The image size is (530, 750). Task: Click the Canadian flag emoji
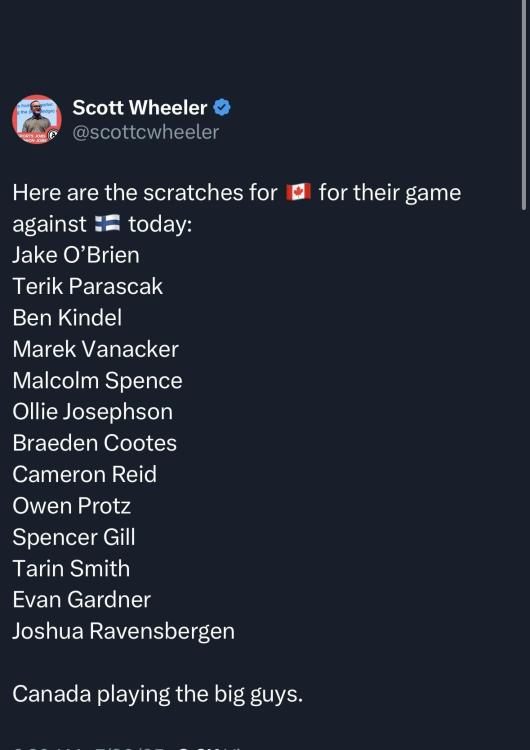coord(298,192)
